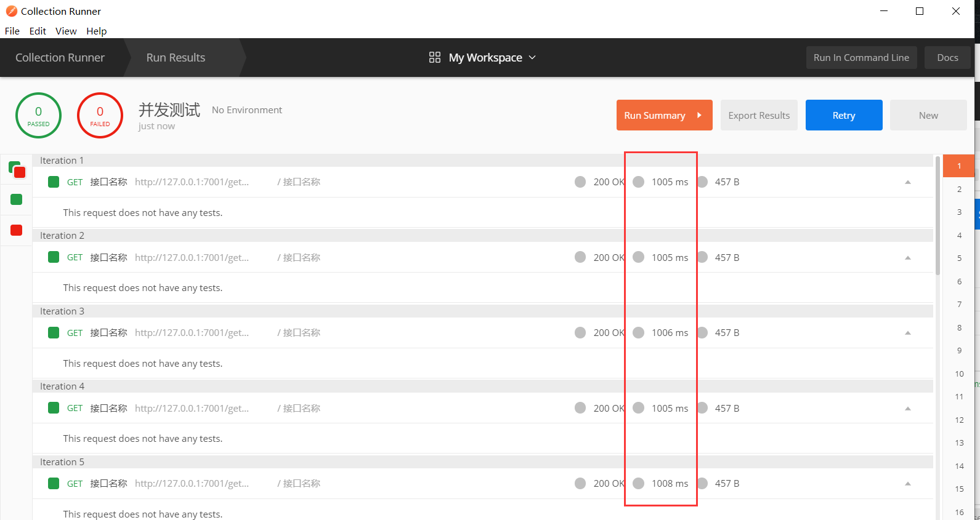This screenshot has height=520, width=980.
Task: Select the combined pass/fail filter icon
Action: [17, 169]
